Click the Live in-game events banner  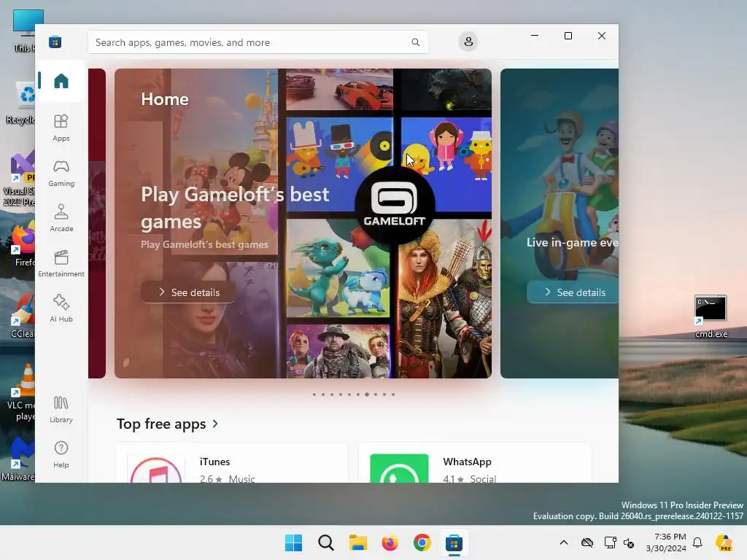[560, 223]
